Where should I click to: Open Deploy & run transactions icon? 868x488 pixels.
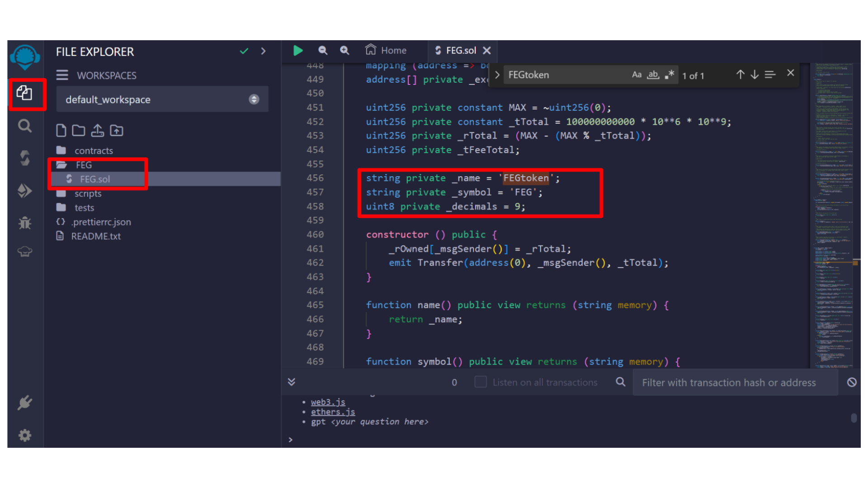pyautogui.click(x=25, y=190)
